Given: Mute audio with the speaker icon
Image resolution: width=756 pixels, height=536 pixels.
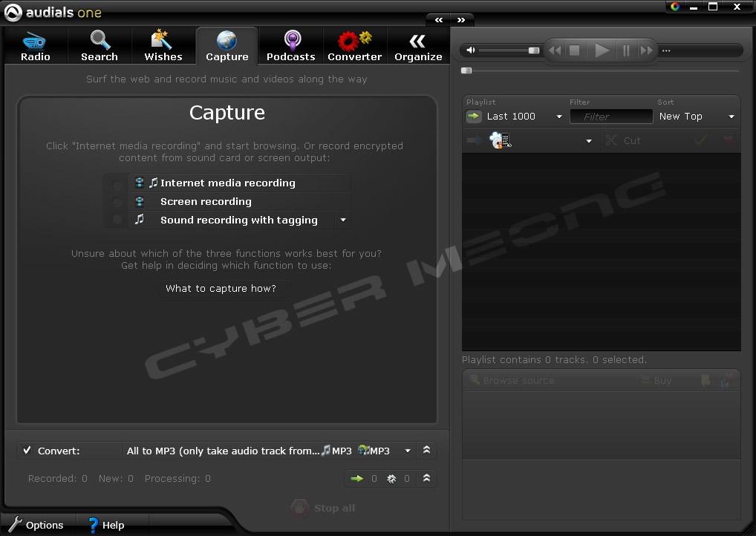Looking at the screenshot, I should point(471,50).
